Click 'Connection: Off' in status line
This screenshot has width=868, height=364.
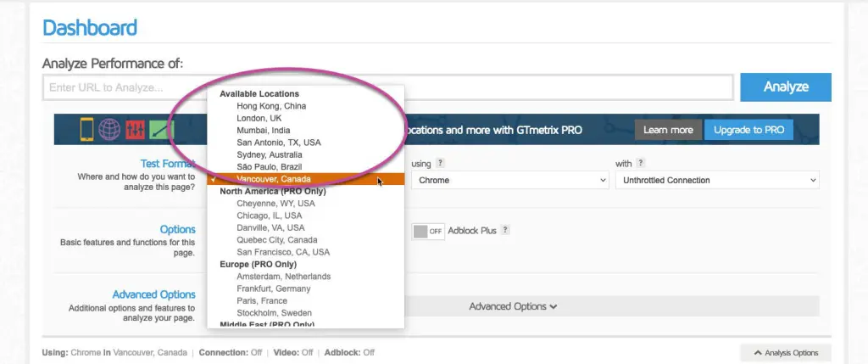coord(231,352)
